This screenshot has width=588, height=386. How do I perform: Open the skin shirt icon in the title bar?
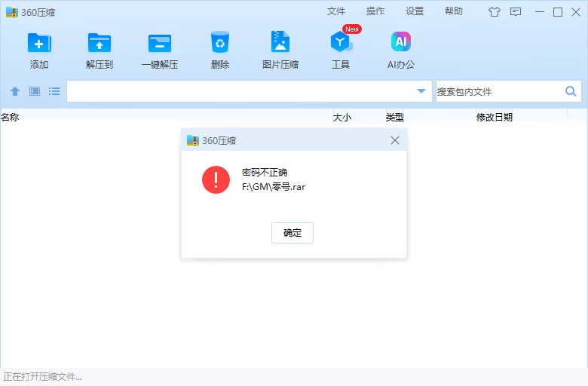point(495,12)
